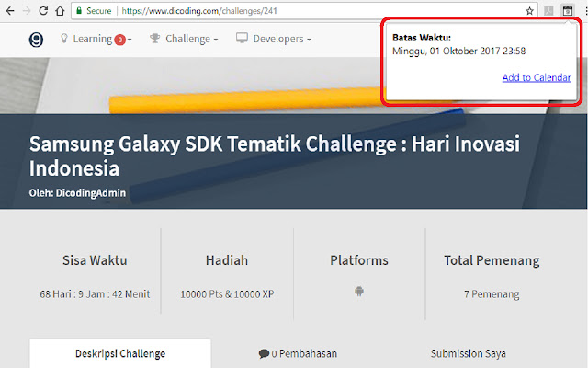Image resolution: width=588 pixels, height=368 pixels.
Task: Expand the Challenge dropdown menu
Action: [184, 39]
